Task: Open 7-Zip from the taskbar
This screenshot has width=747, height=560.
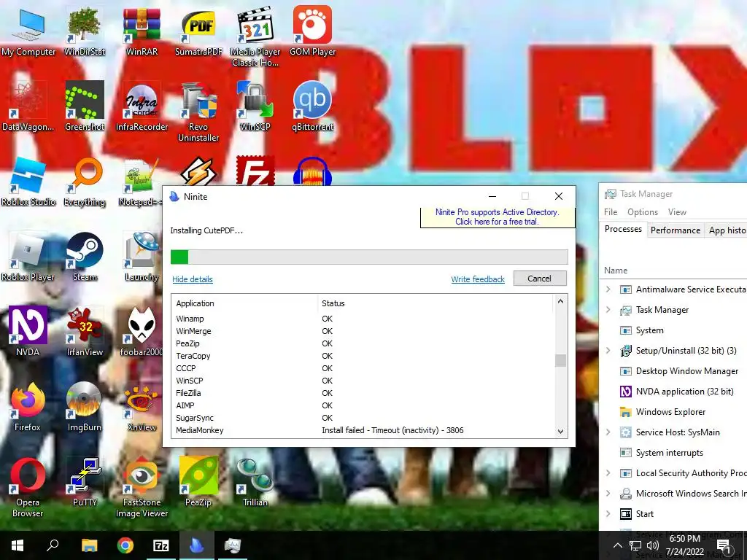Action: (x=161, y=545)
